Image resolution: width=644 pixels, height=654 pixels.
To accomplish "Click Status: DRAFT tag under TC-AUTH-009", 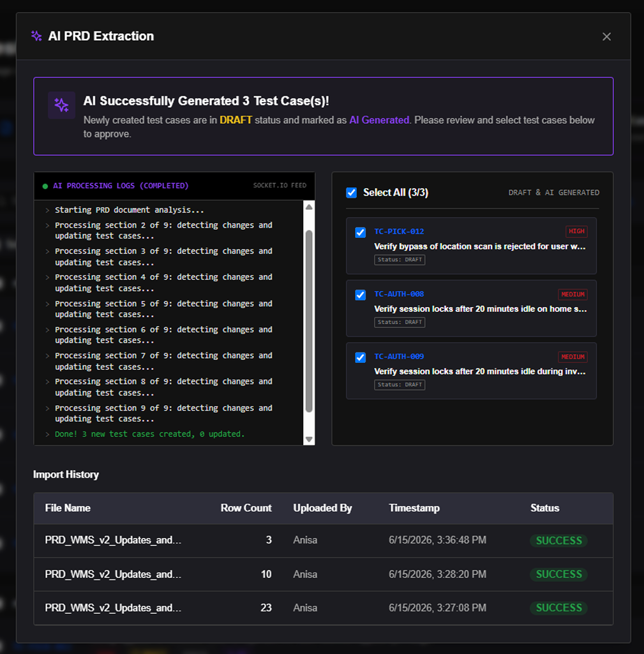I will [400, 385].
